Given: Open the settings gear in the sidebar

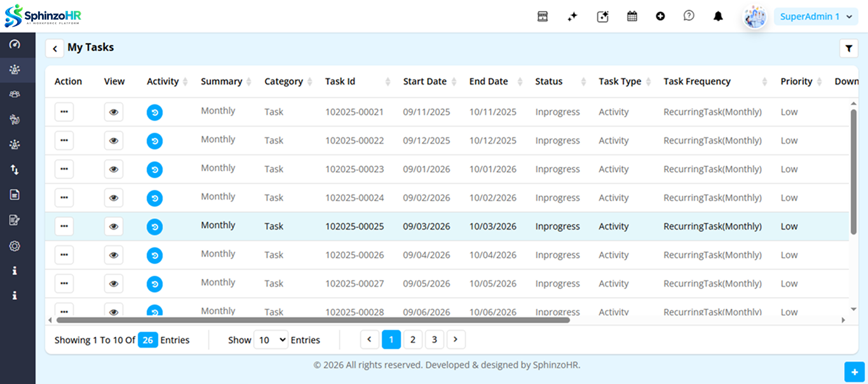Looking at the screenshot, I should [15, 246].
